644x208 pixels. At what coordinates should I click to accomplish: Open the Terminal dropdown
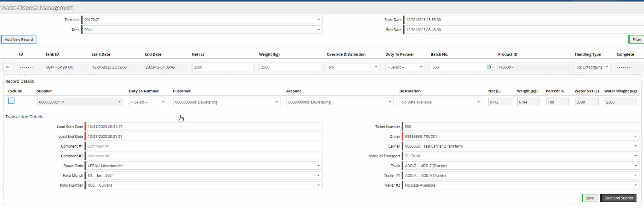[202, 20]
